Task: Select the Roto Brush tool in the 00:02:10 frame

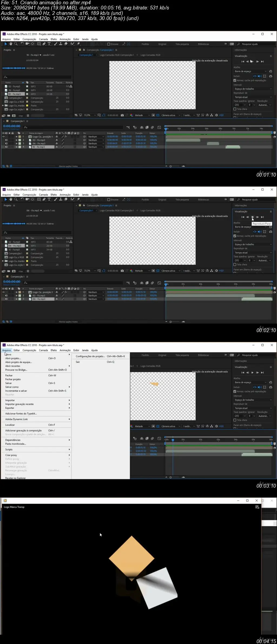Action: (72, 199)
